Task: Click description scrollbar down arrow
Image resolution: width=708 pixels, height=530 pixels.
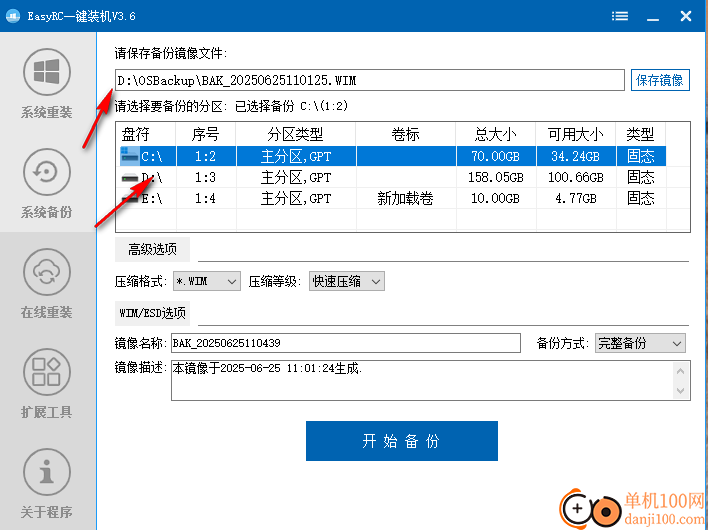Action: click(x=681, y=391)
